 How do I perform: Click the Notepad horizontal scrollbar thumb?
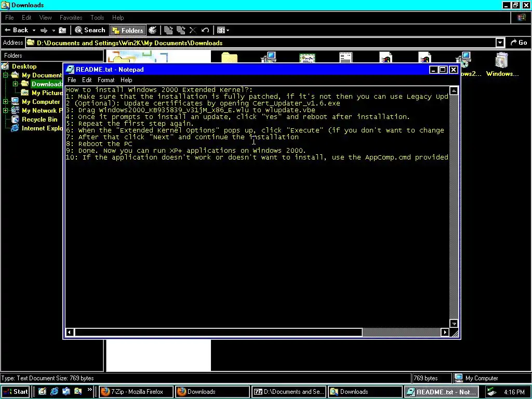point(218,332)
